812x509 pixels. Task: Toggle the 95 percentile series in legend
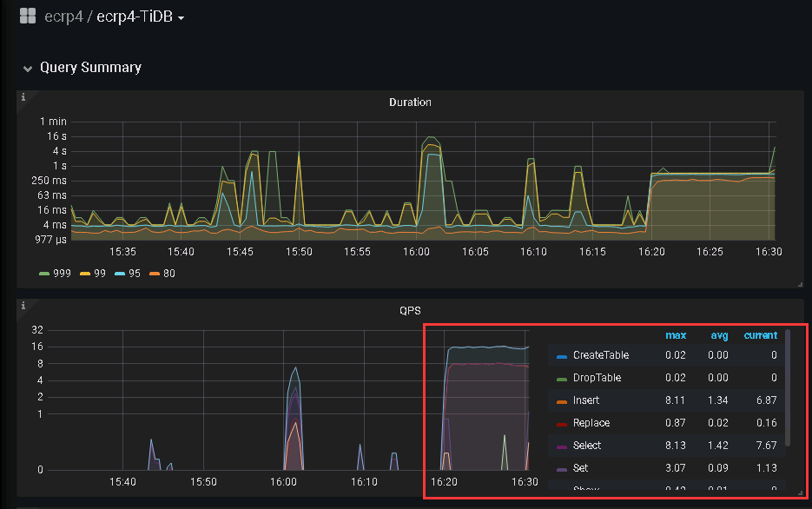[x=129, y=274]
